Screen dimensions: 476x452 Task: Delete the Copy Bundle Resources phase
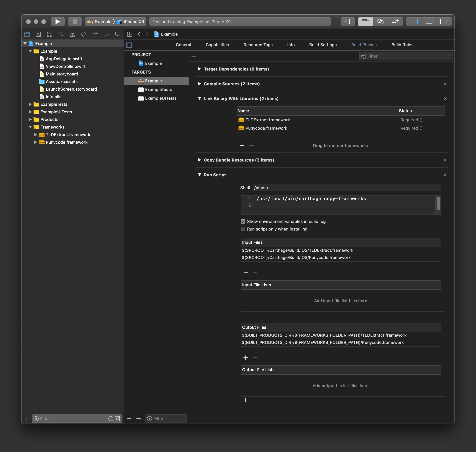coord(445,160)
